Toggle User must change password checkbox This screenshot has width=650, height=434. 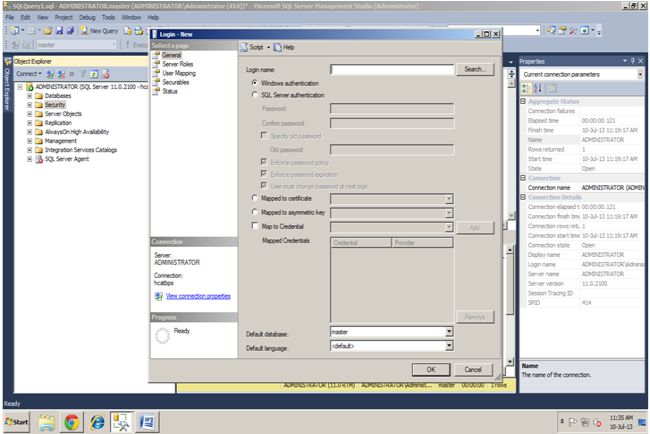264,186
